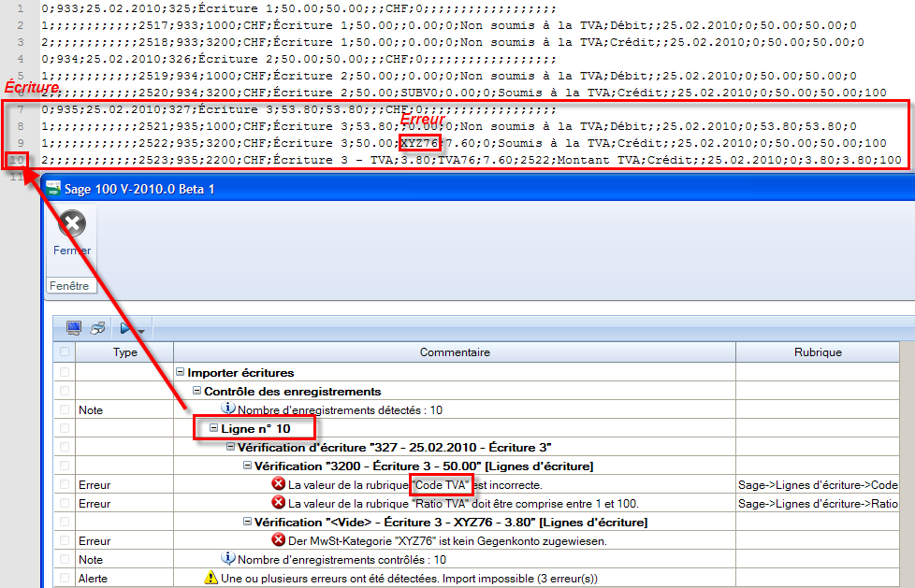
Task: Tick the checkbox for the Alerte row
Action: pyautogui.click(x=65, y=578)
